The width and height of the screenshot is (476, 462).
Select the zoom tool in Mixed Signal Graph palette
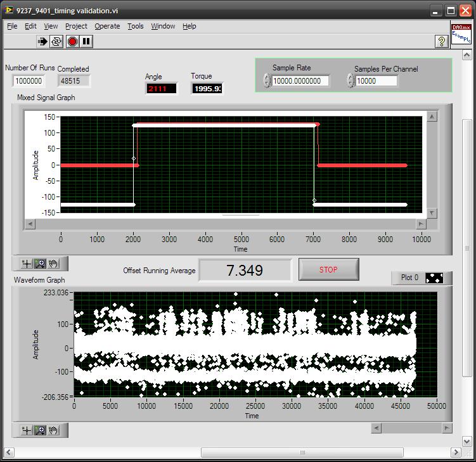point(40,264)
